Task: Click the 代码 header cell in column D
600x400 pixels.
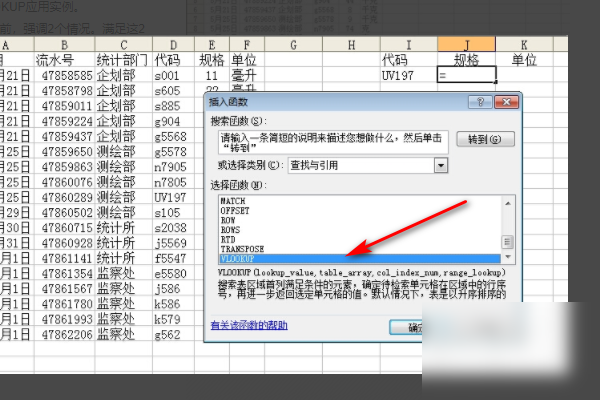Action: click(173, 60)
